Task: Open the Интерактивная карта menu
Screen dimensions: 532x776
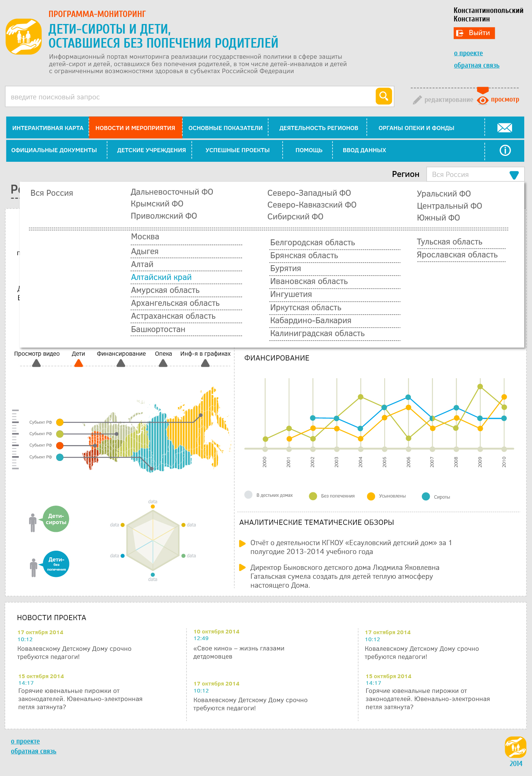Action: (x=48, y=128)
